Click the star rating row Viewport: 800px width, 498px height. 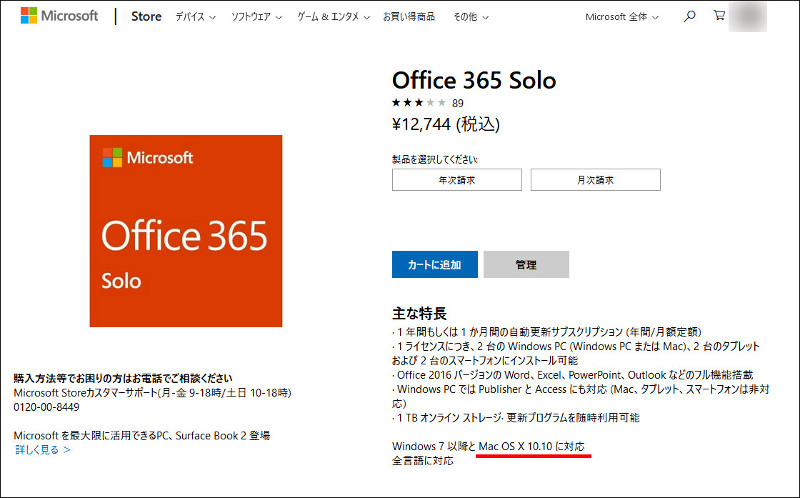click(x=419, y=103)
